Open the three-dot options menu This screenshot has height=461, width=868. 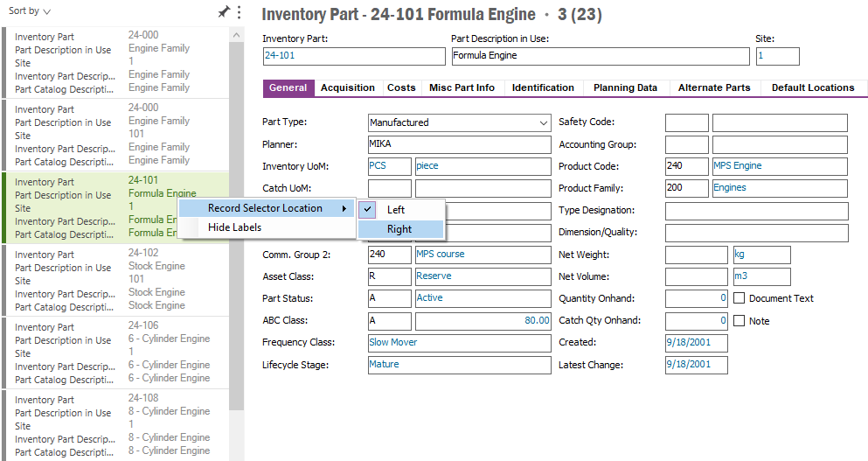(239, 11)
